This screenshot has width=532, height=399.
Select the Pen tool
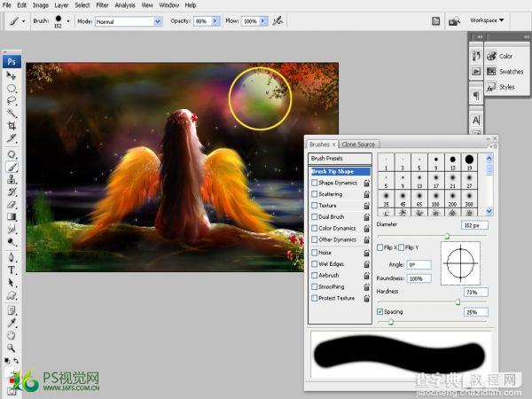coord(12,257)
